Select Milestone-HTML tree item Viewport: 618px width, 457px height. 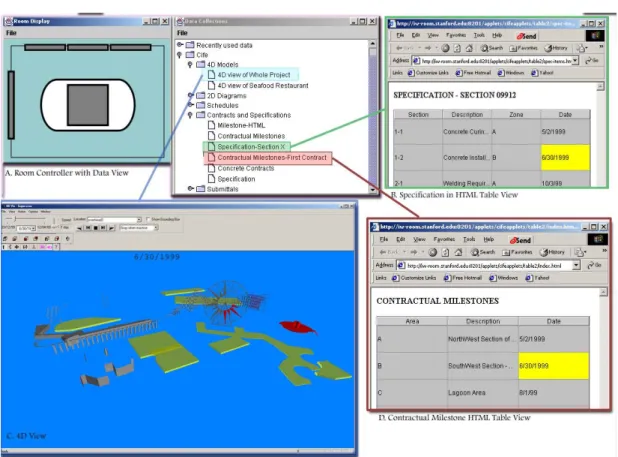coord(237,125)
